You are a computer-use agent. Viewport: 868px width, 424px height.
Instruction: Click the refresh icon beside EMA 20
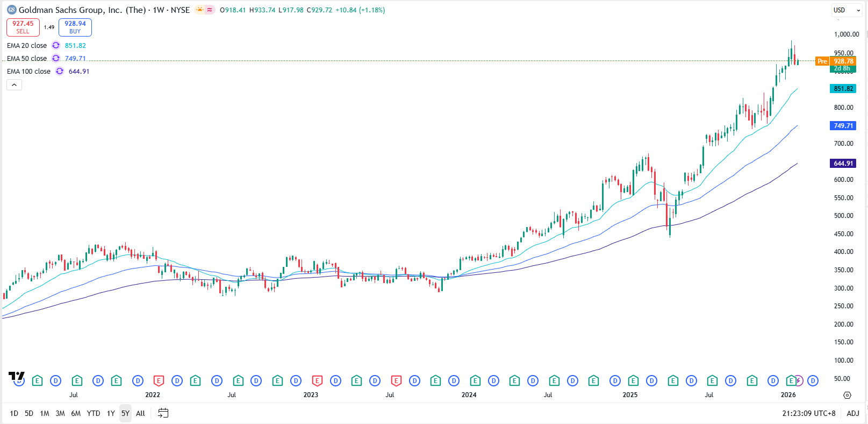(56, 46)
